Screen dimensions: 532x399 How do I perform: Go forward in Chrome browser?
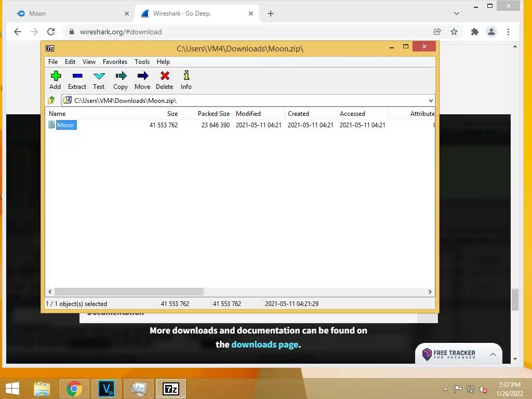pos(34,32)
